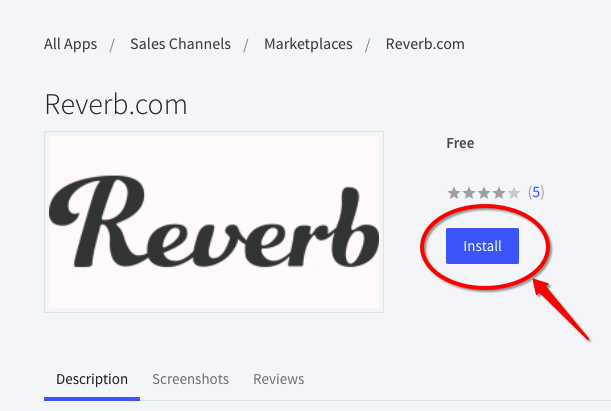The height and width of the screenshot is (411, 611).
Task: Click the slash separator after All Apps
Action: click(112, 44)
